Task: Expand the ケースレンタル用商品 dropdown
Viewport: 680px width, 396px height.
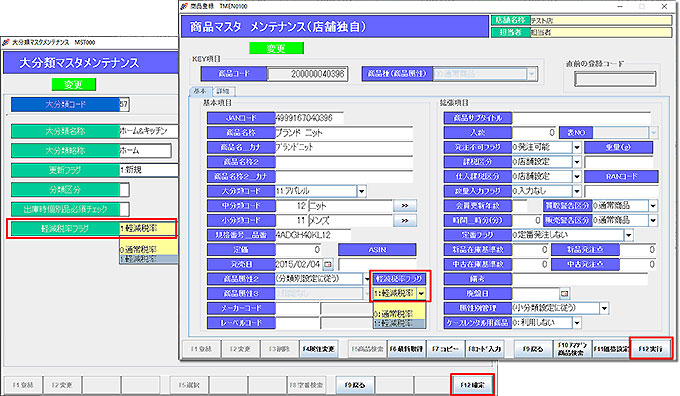Action: [576, 323]
